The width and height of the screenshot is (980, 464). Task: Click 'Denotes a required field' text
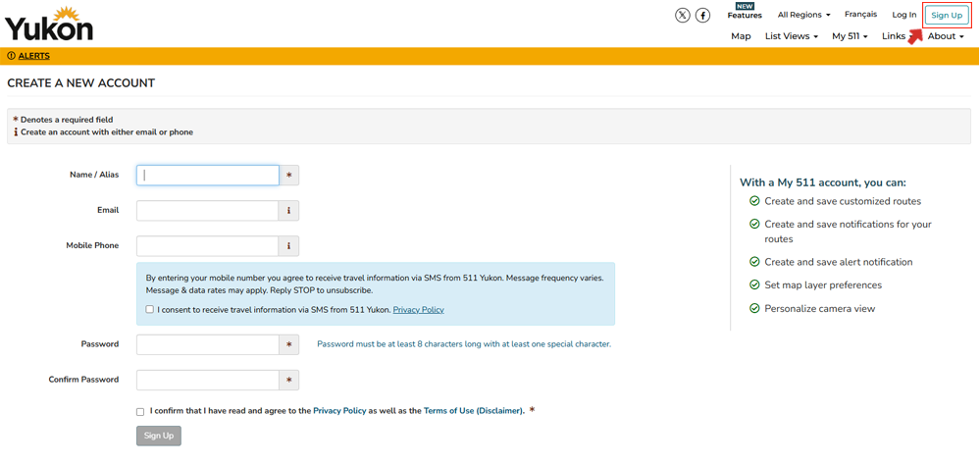tap(67, 120)
